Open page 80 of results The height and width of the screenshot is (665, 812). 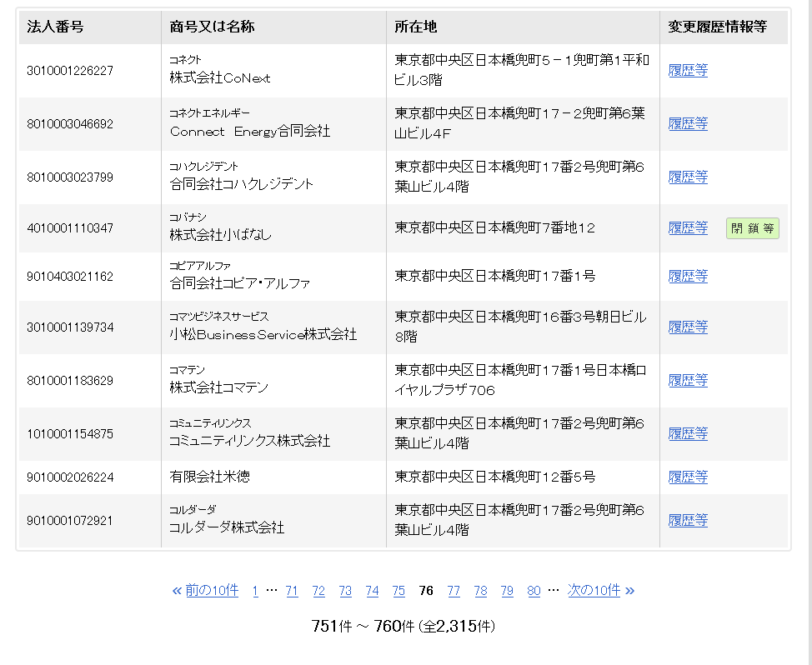click(534, 591)
